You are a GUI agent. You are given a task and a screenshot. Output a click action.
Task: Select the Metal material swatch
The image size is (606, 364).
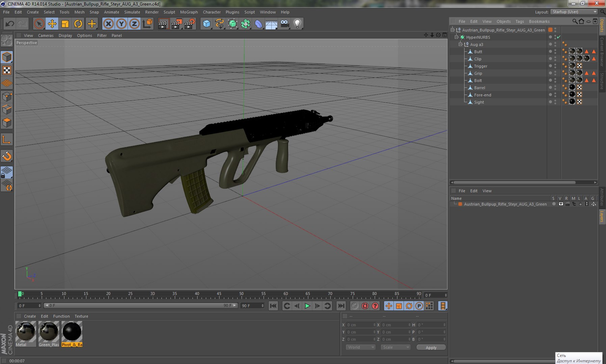(26, 334)
